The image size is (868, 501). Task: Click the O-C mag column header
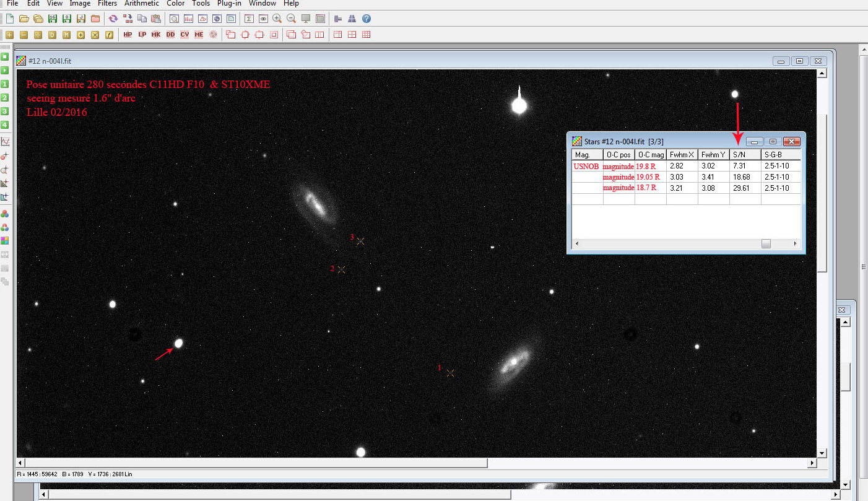pyautogui.click(x=651, y=155)
